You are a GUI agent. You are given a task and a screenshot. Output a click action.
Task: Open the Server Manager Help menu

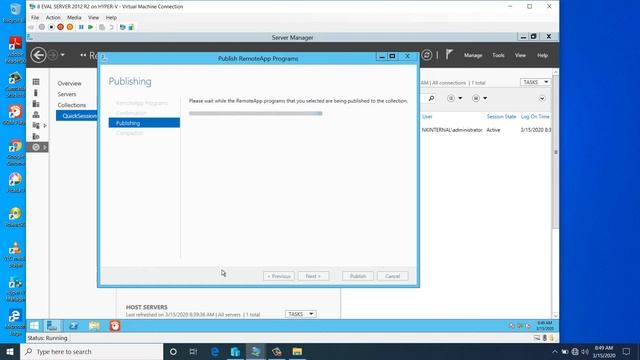tap(542, 55)
